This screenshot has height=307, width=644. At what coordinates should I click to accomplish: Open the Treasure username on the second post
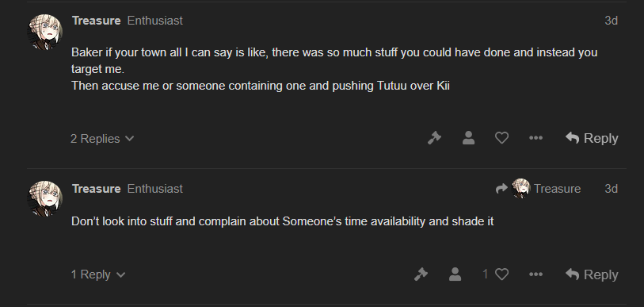pos(96,189)
